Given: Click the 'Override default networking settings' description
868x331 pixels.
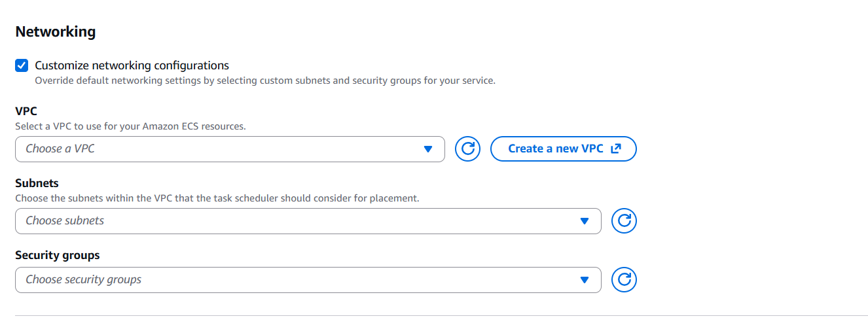Looking at the screenshot, I should (264, 81).
